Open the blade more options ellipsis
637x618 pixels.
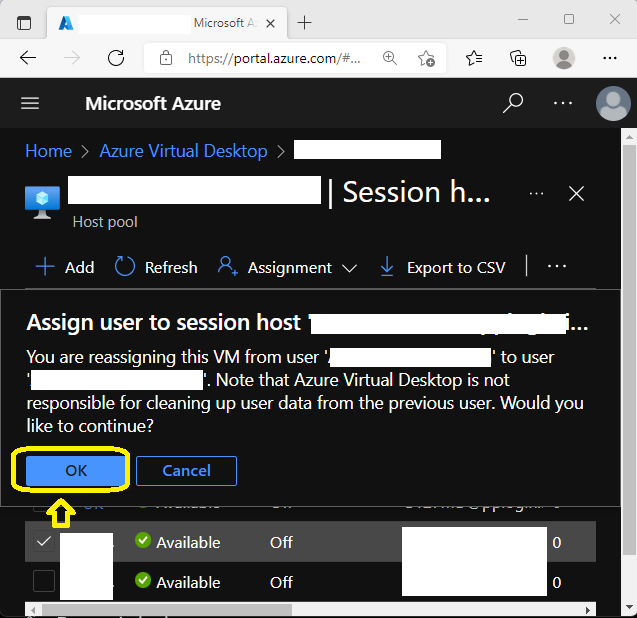(536, 193)
